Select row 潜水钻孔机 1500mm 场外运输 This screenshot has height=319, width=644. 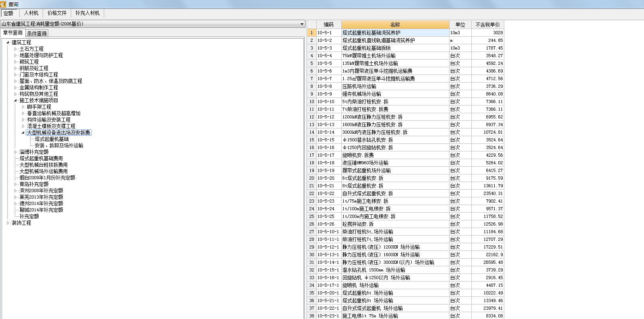(406, 270)
